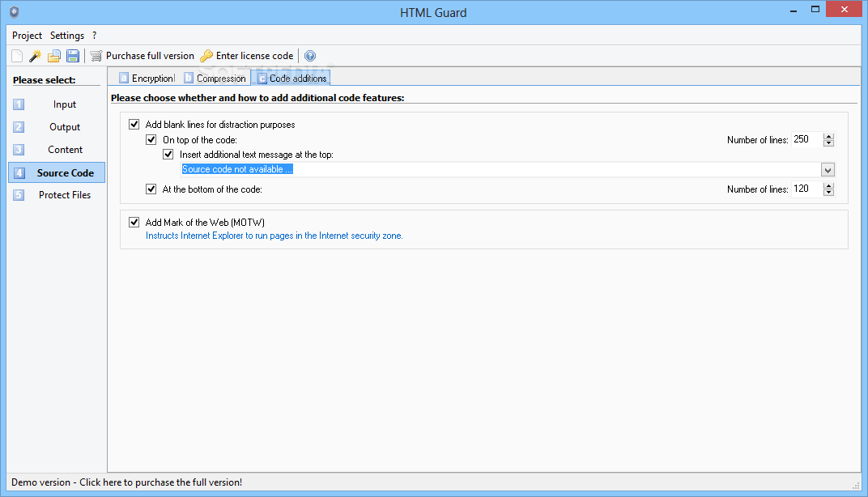Click step 3 icon beside Content

pyautogui.click(x=19, y=150)
